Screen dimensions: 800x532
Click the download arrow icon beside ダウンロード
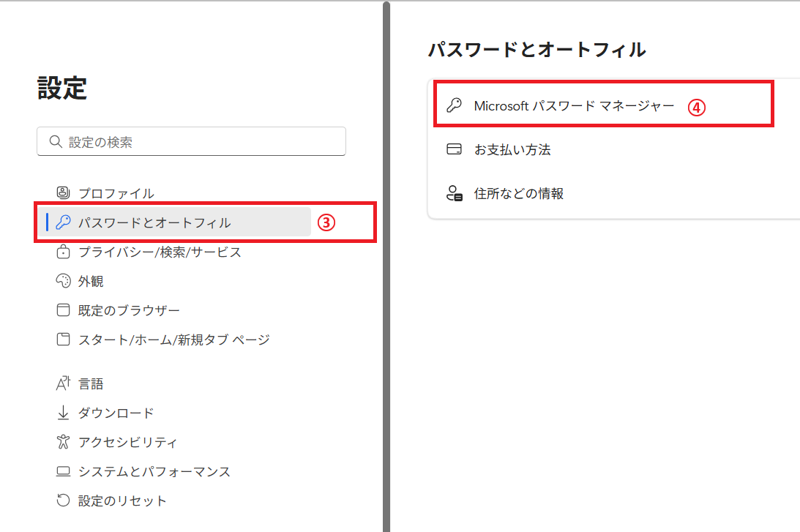click(x=63, y=413)
